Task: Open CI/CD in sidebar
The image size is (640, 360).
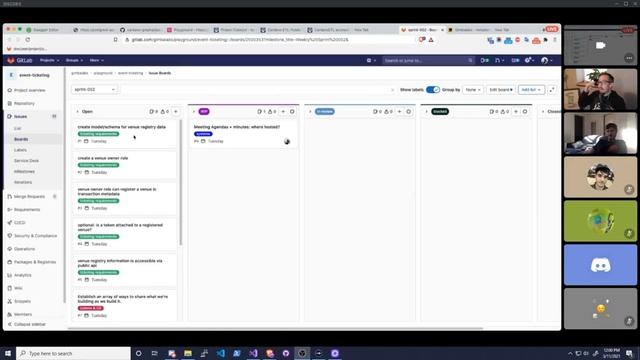Action: pos(20,223)
